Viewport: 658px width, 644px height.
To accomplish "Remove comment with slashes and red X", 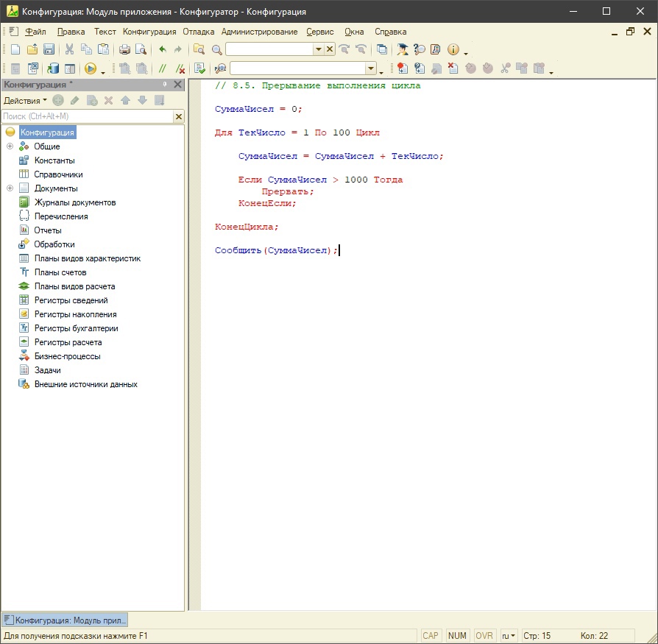I will click(180, 68).
